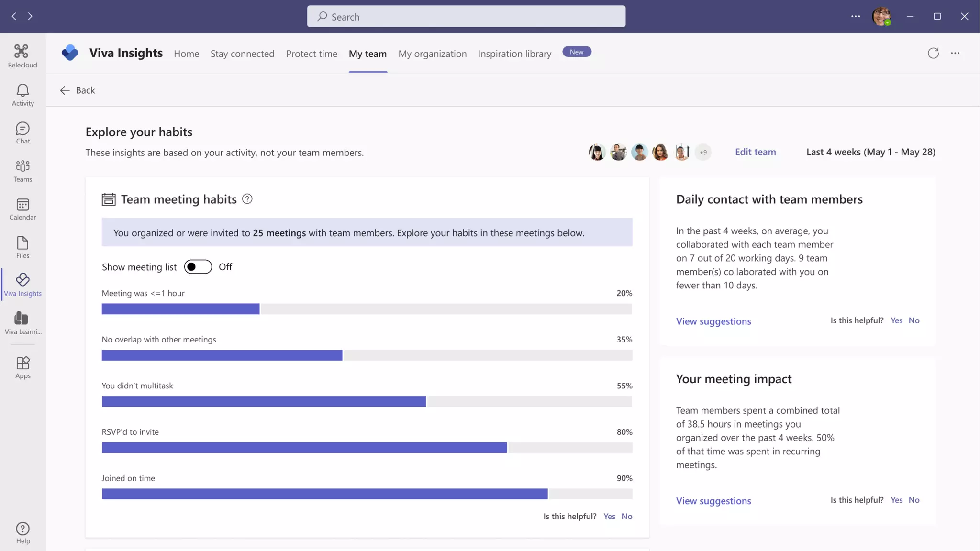Open Viva Insights more options ellipsis
The width and height of the screenshot is (980, 551).
[955, 53]
